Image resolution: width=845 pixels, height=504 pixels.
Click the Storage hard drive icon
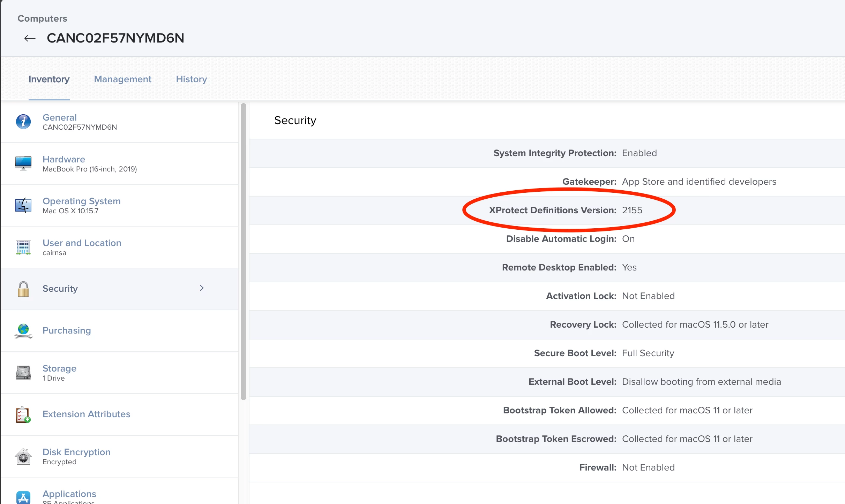click(23, 373)
